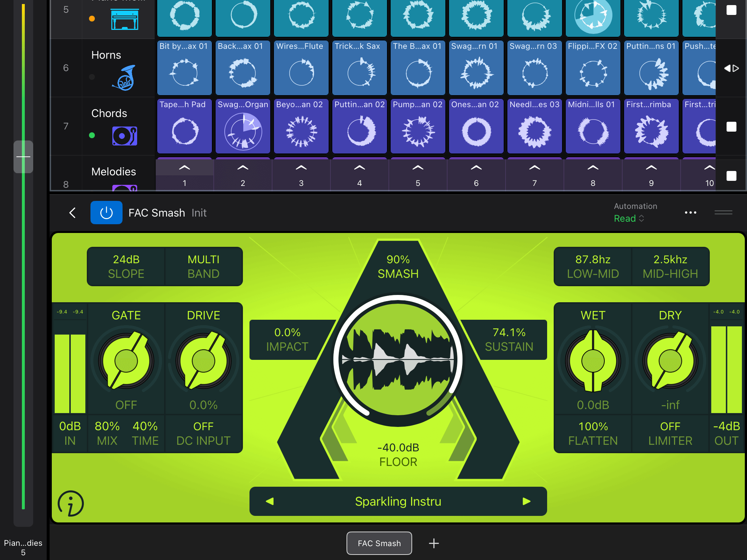Trigger the Bit by...ax 01 loop cell
Screen dimensions: 747x560
click(x=184, y=68)
